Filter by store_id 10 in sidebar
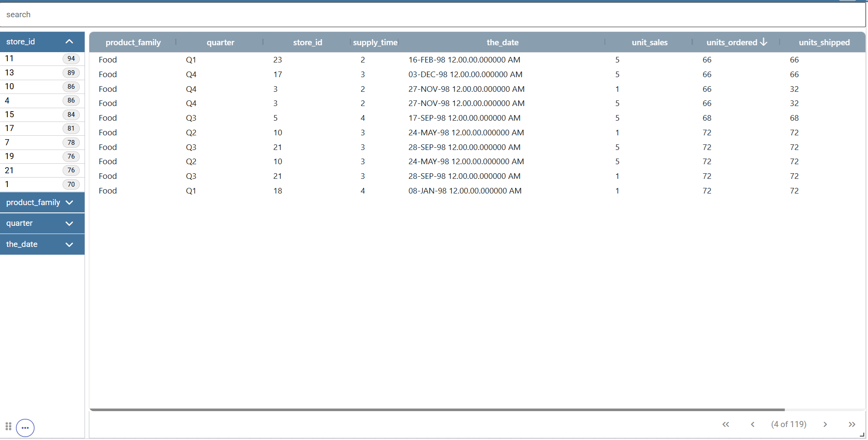Image resolution: width=868 pixels, height=440 pixels. tap(42, 87)
